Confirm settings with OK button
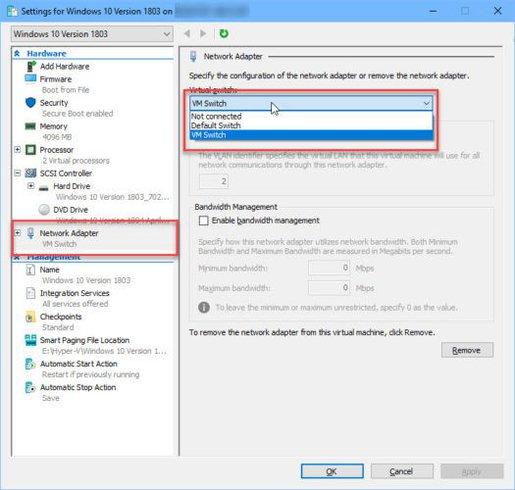This screenshot has height=490, width=515. [332, 471]
